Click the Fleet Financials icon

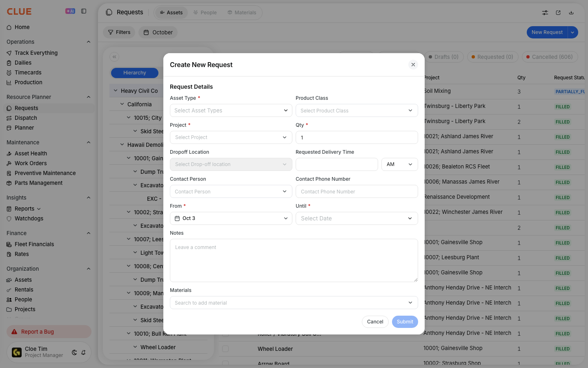coord(9,245)
